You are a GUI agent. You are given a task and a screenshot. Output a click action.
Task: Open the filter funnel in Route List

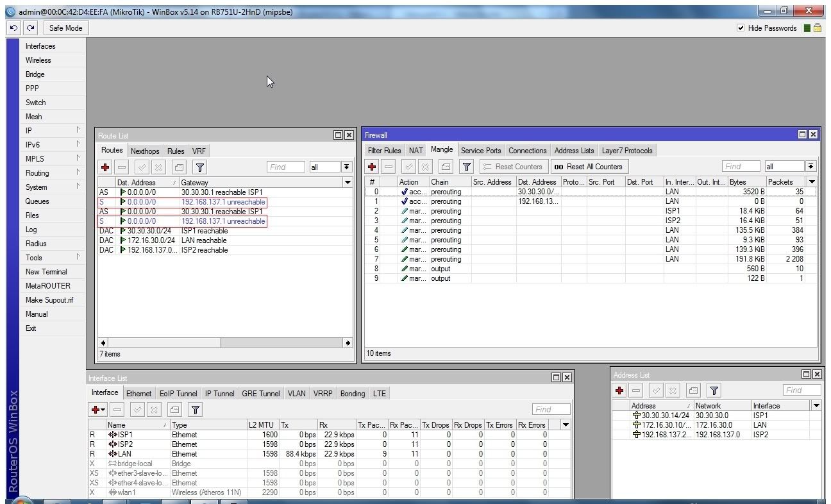(200, 167)
